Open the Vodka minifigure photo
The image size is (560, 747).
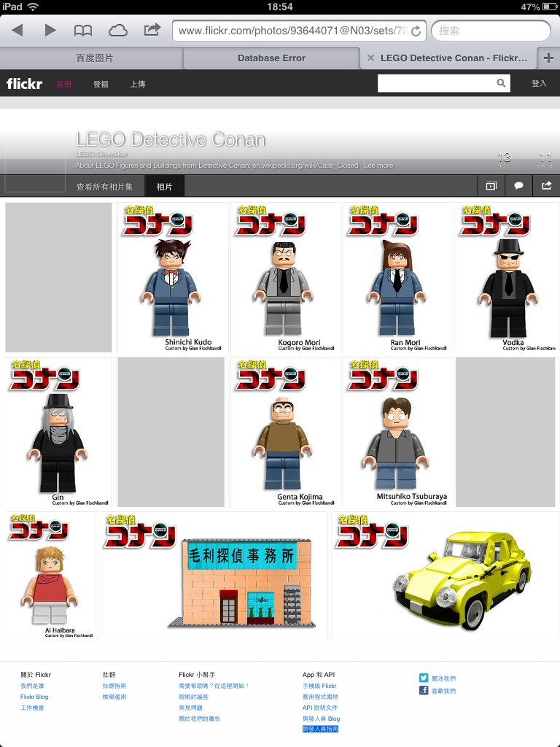(507, 277)
